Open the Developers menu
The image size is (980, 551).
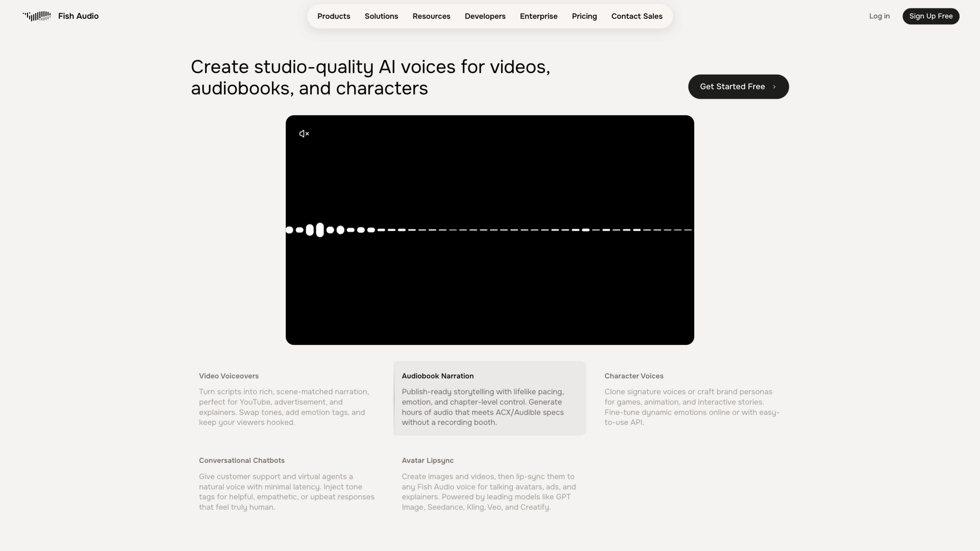click(485, 16)
